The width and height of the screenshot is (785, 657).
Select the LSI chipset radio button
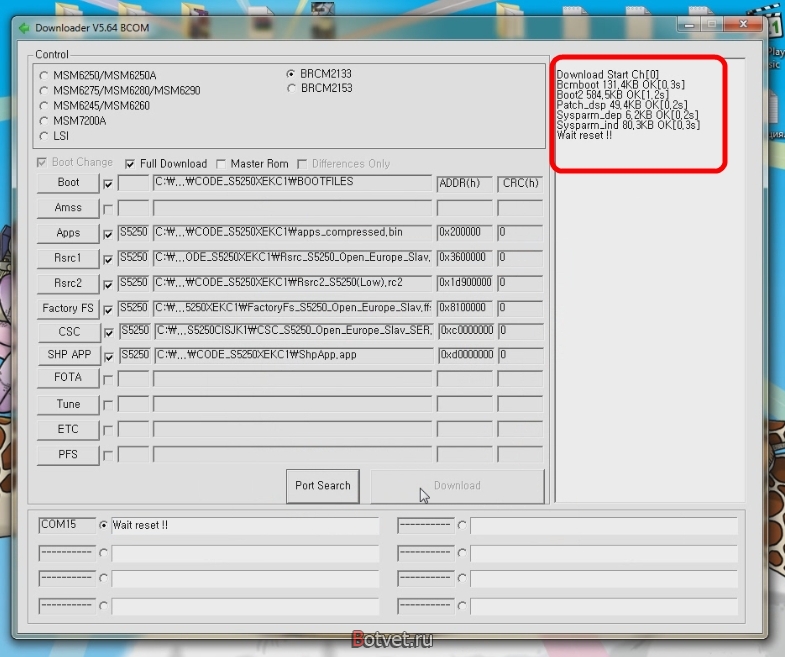(44, 136)
